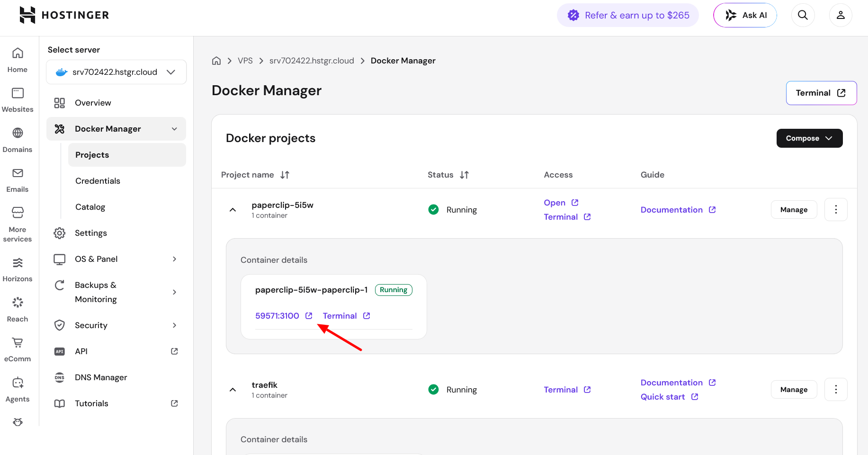Open Quick start link for traefik

click(669, 397)
